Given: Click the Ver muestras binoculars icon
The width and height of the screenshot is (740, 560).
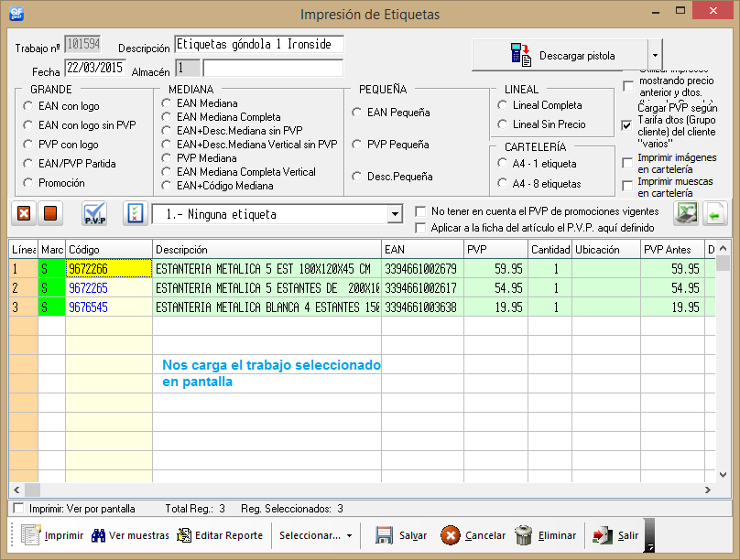Looking at the screenshot, I should point(98,535).
